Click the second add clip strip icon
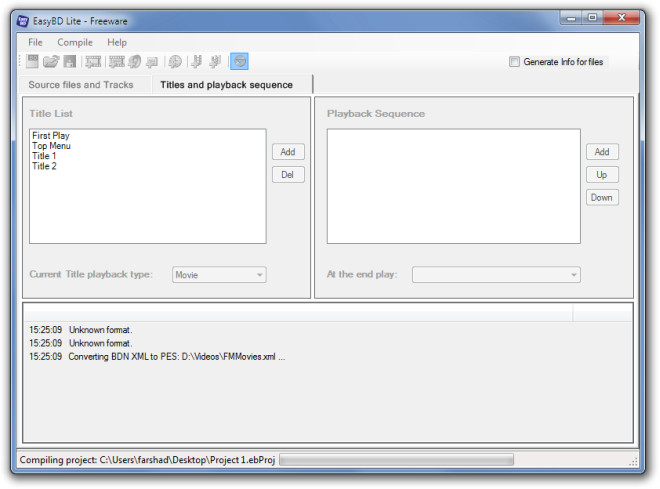This screenshot has width=660, height=489. [x=215, y=61]
